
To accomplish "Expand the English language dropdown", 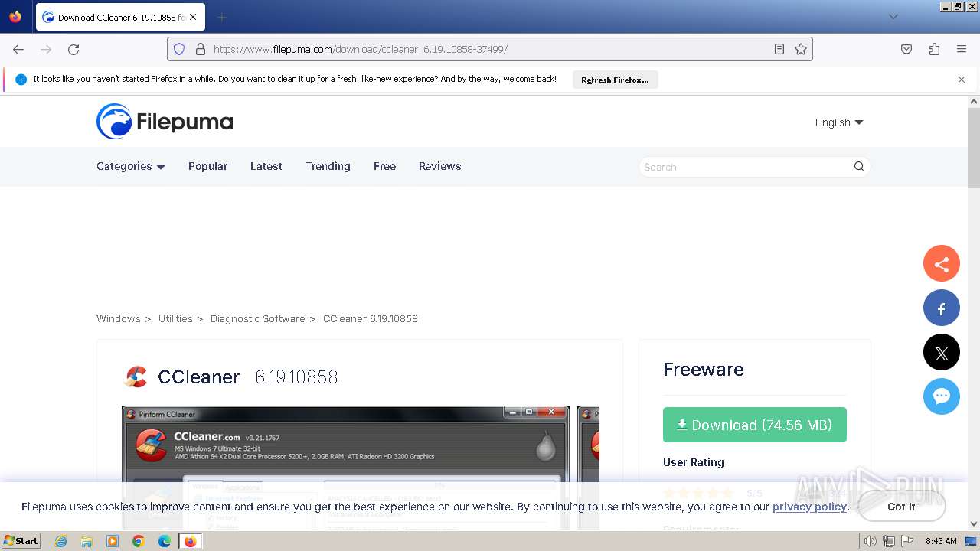I will [839, 122].
